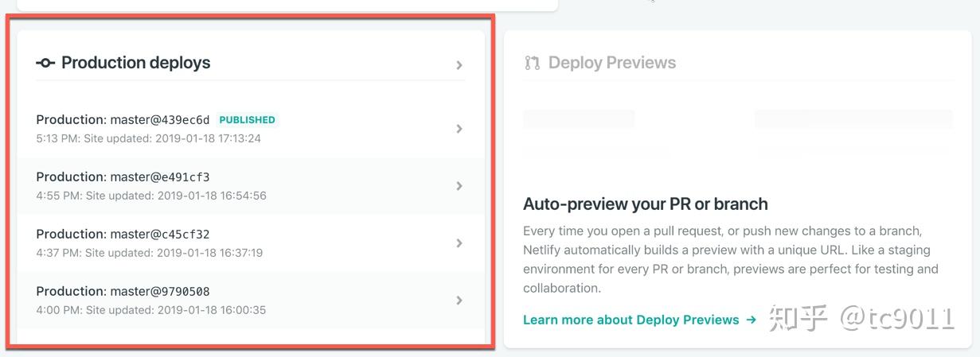Go to the Deploy Previews heading
The image size is (980, 357).
[x=611, y=63]
